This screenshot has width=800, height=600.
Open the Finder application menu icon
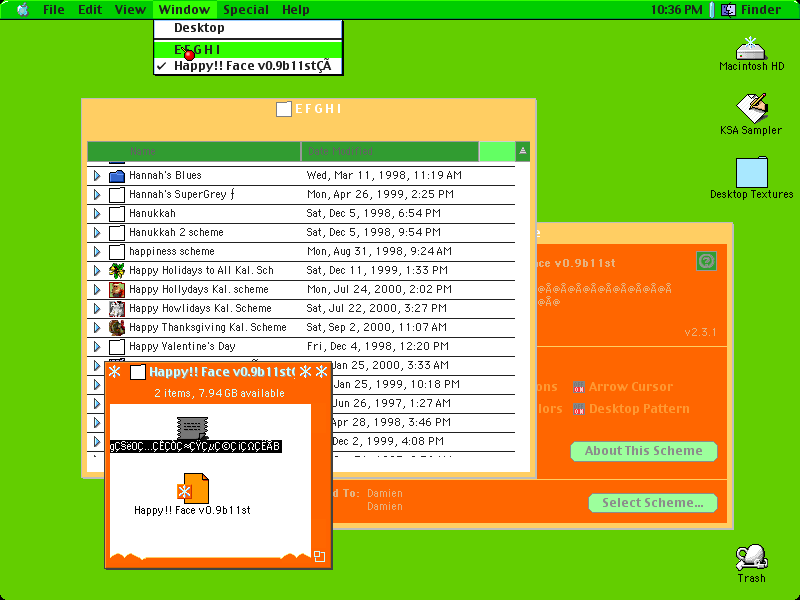[728, 10]
